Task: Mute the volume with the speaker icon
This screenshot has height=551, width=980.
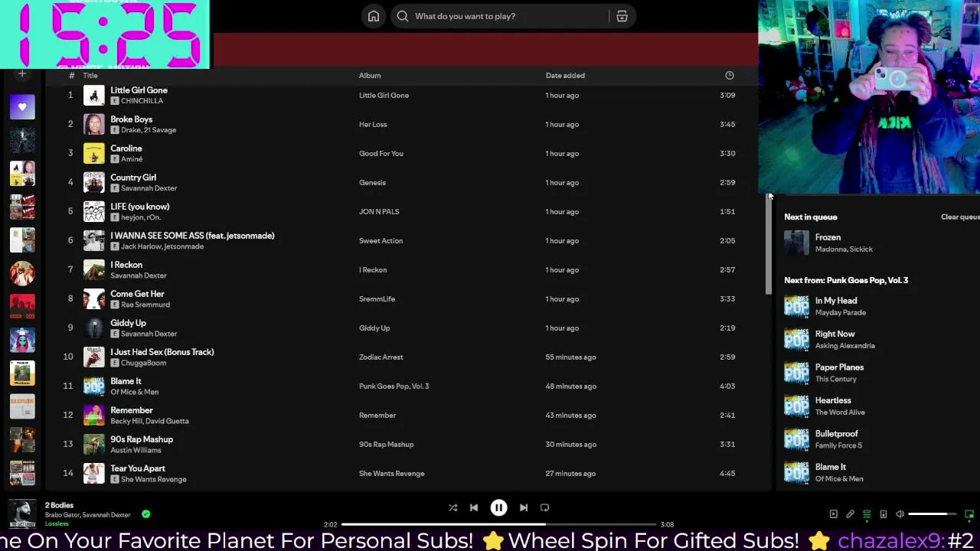Action: [900, 514]
